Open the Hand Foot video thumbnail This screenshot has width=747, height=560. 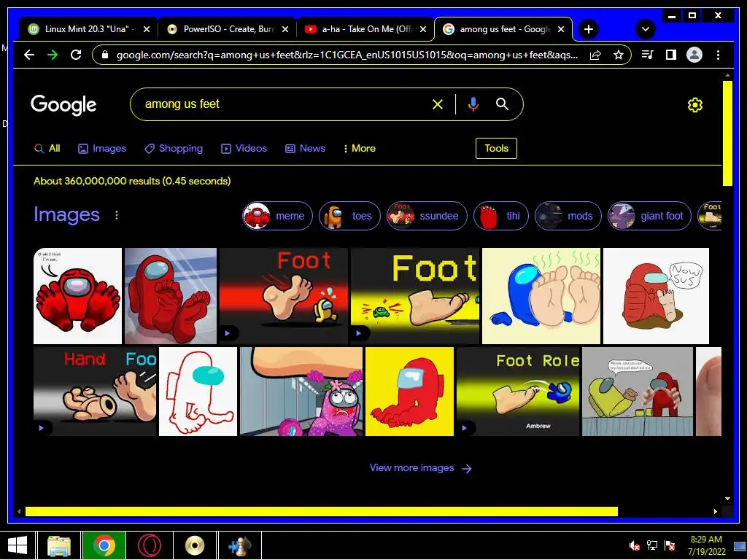click(95, 392)
